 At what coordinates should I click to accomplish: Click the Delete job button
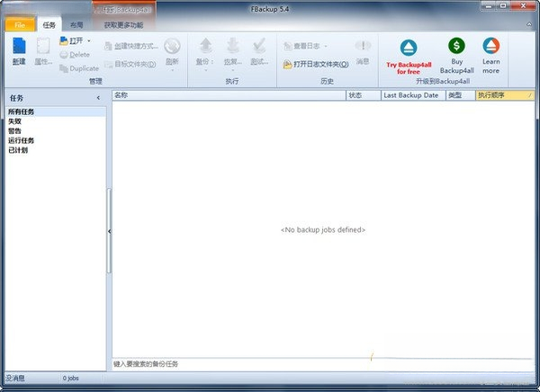75,55
